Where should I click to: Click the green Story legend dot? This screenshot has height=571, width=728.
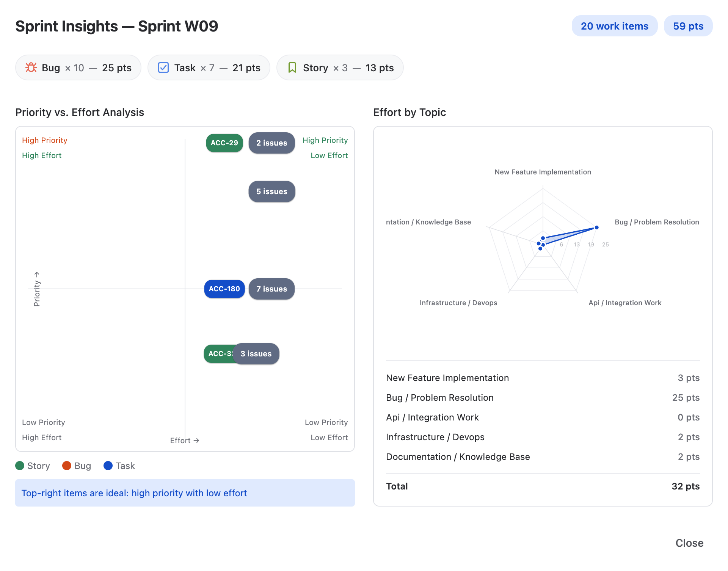click(20, 466)
